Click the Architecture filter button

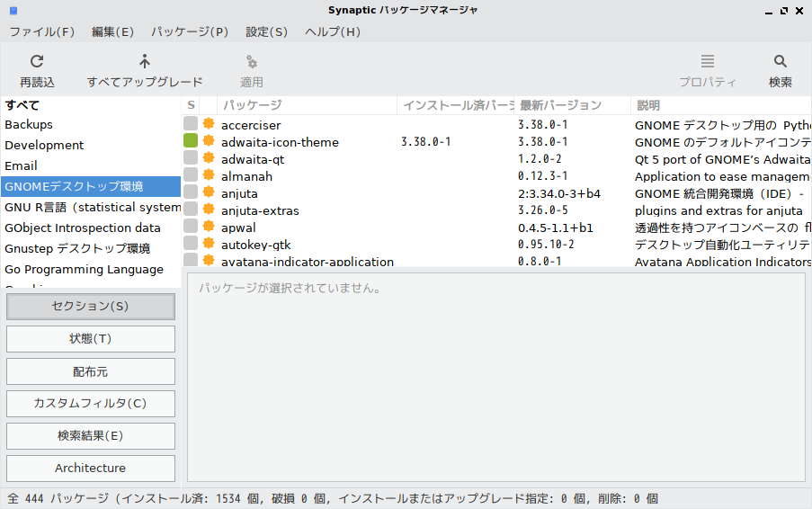(x=91, y=469)
